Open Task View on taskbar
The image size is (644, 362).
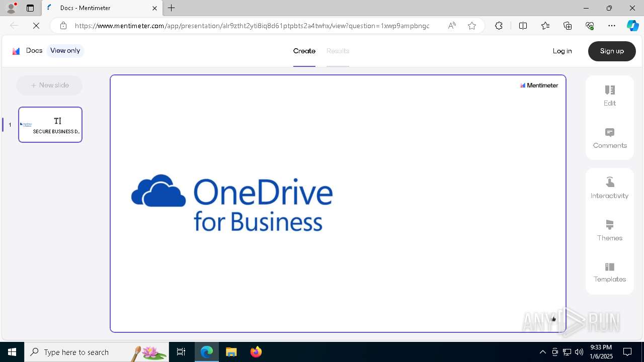point(181,352)
